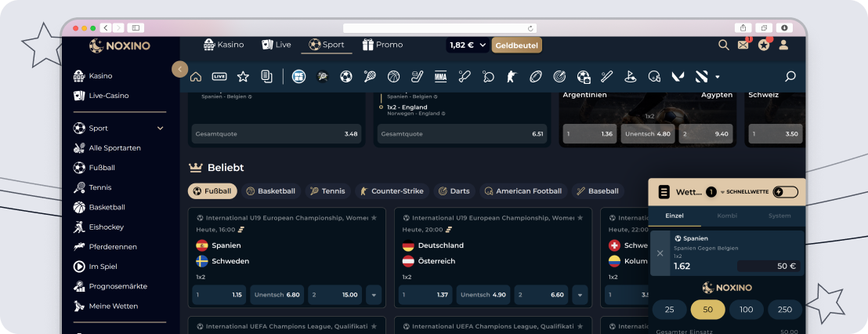The width and height of the screenshot is (868, 334).
Task: Open sports search magnifier in sports toolbar
Action: [x=790, y=76]
